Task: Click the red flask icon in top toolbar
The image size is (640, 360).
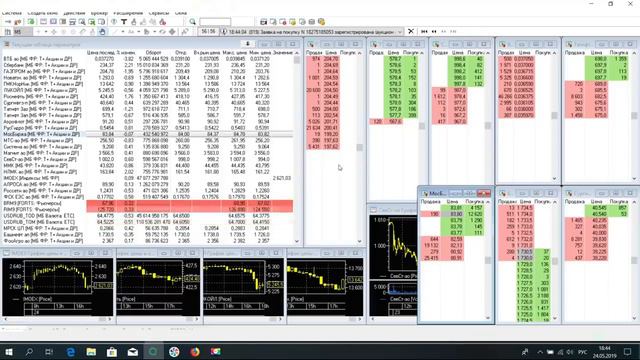Action: pyautogui.click(x=162, y=22)
